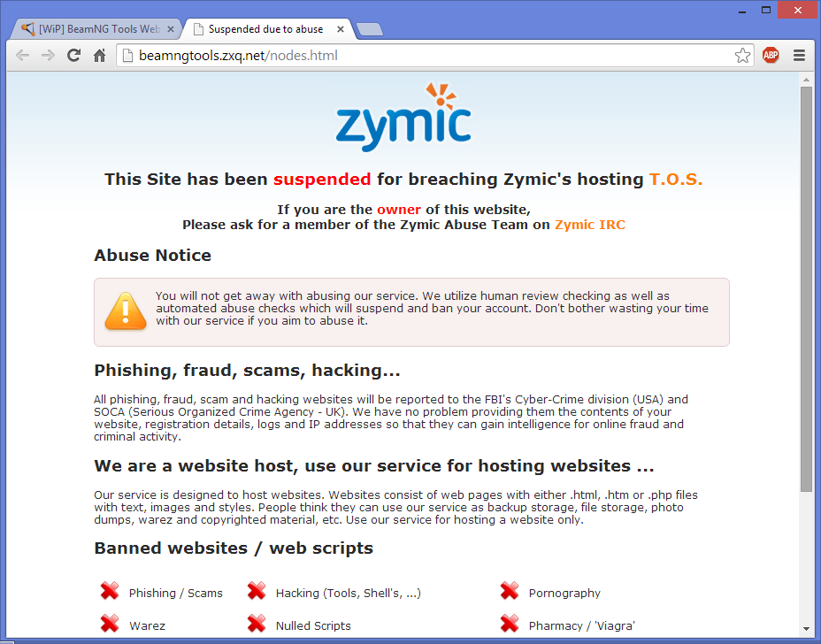Screen dimensions: 821x644
Task: Bookmark this page with the star
Action: 742,56
